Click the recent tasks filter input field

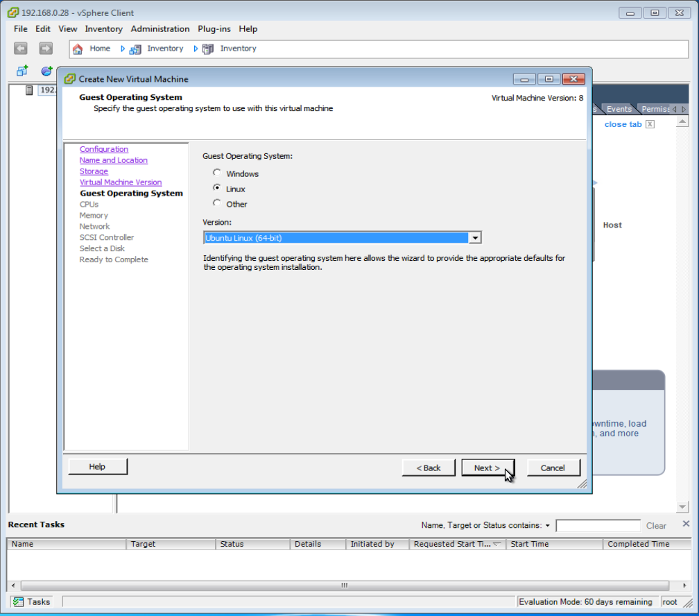pyautogui.click(x=598, y=526)
